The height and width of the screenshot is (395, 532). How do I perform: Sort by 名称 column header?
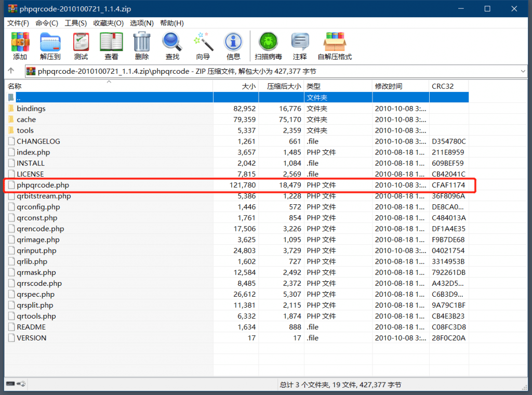(x=15, y=86)
